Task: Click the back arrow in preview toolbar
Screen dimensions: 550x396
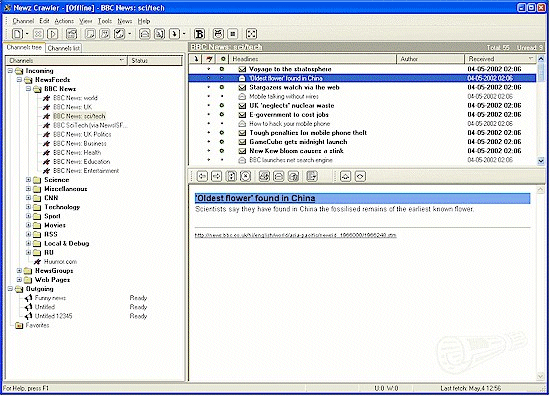Action: (202, 176)
